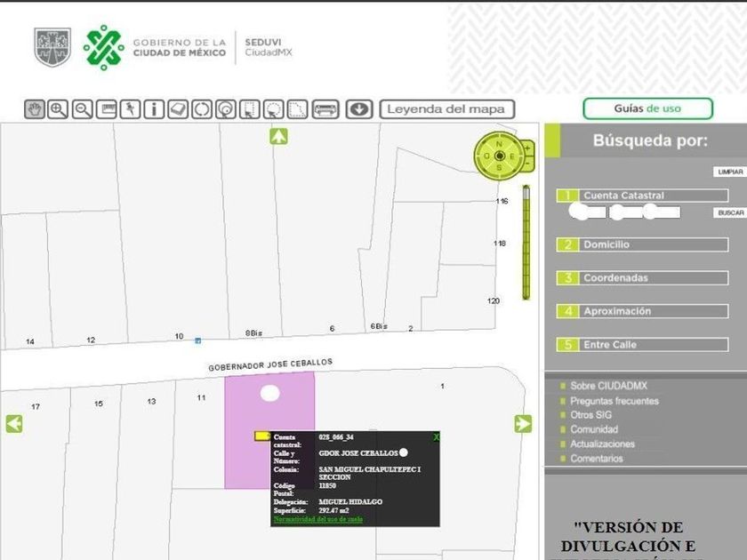Select the ruler measure tool
Screen dimensions: 747x560
click(x=106, y=109)
